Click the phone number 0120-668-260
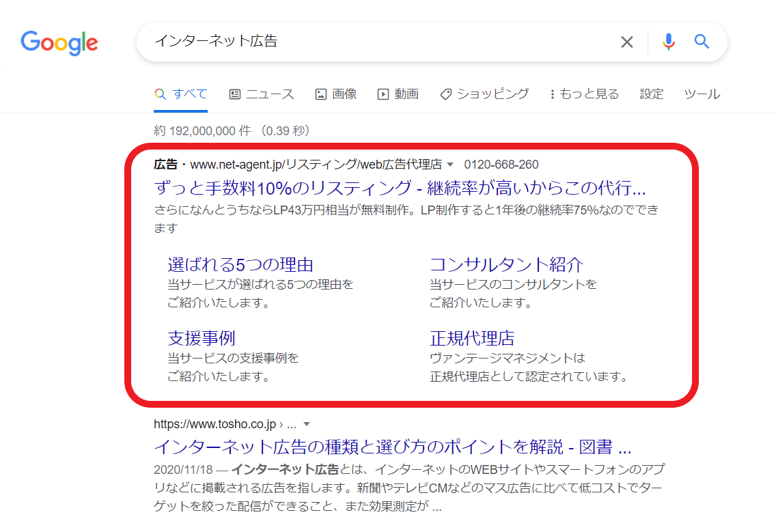Viewport: 776px width, 532px height. point(501,165)
